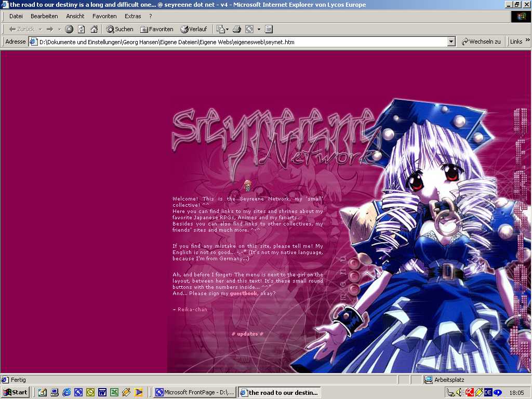
Task: Click the 18:05 system clock
Action: point(517,393)
